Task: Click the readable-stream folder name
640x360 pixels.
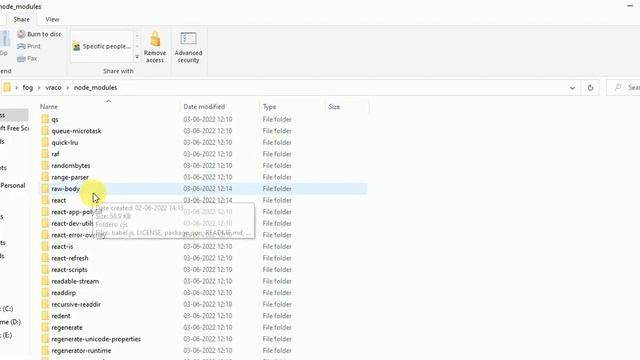Action: [x=75, y=281]
